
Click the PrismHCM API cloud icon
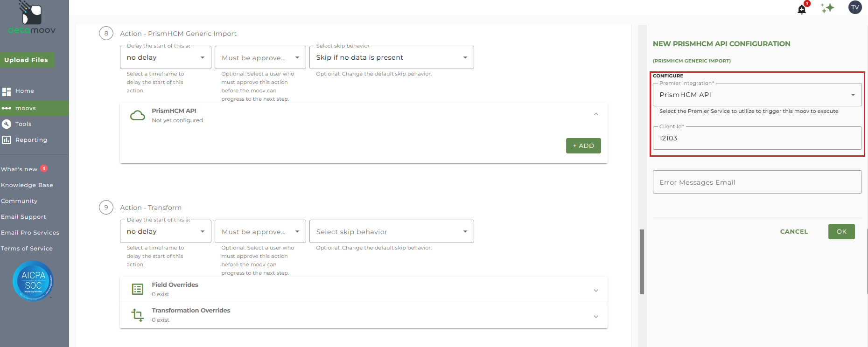coord(137,115)
